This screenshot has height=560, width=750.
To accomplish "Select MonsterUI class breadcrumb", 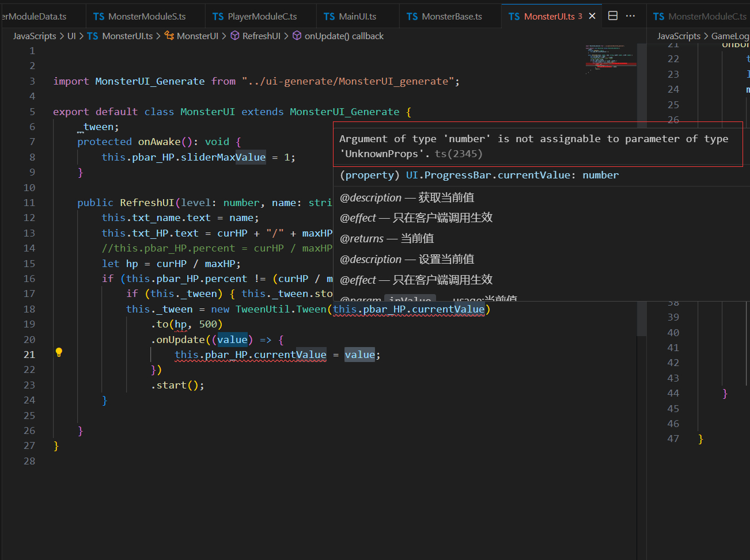I will 198,36.
